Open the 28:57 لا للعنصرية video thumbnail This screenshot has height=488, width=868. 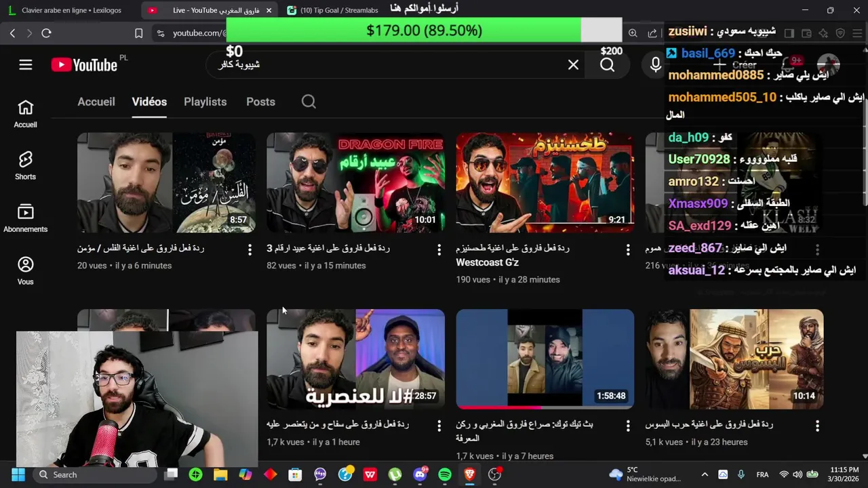click(355, 359)
